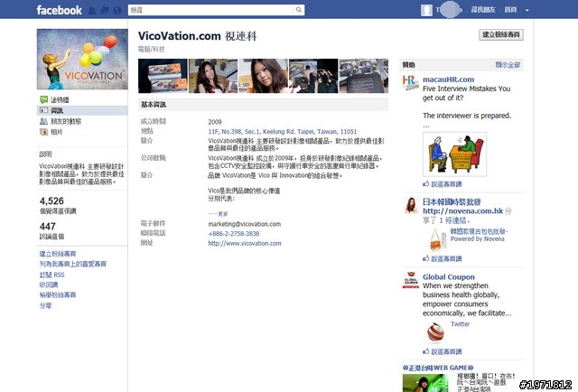Open the macauHR.com ad title
The width and height of the screenshot is (578, 392).
448,79
